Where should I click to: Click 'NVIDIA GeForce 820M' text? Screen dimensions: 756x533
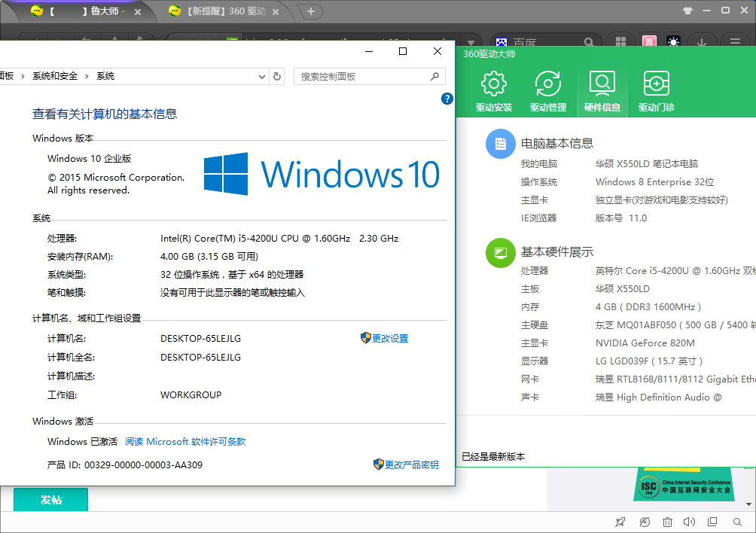645,343
